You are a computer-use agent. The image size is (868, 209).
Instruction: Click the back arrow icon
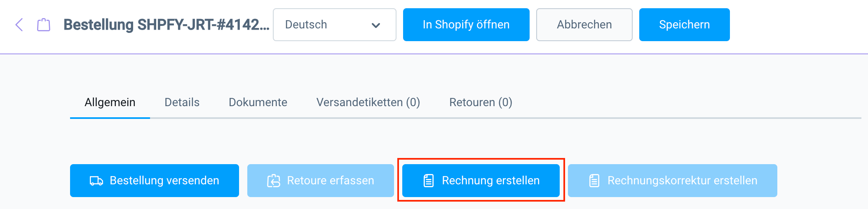click(x=19, y=25)
